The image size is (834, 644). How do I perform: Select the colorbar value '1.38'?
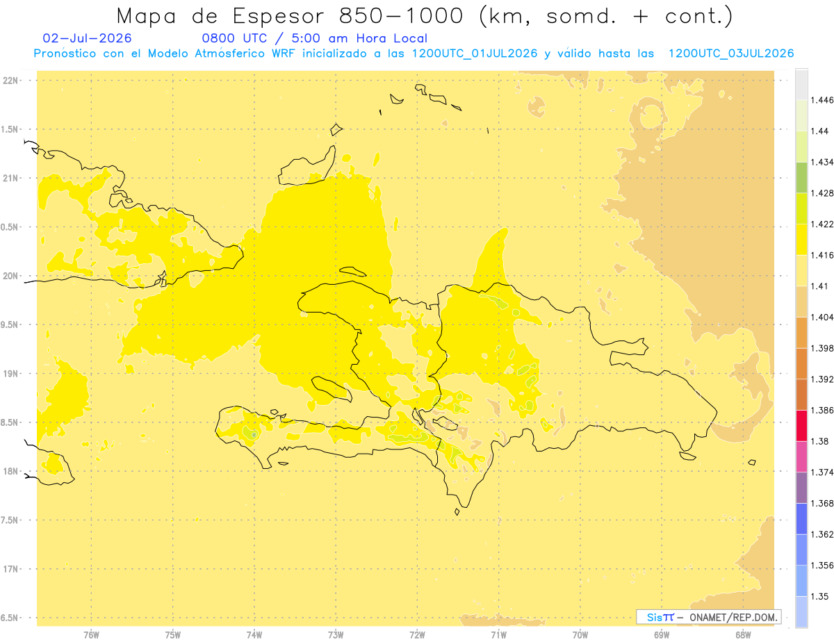click(820, 441)
